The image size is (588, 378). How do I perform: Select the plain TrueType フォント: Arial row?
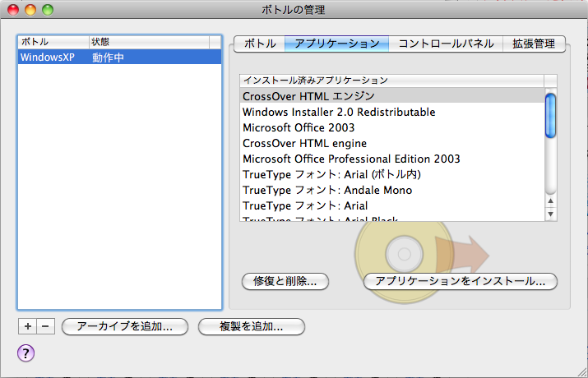click(x=392, y=205)
